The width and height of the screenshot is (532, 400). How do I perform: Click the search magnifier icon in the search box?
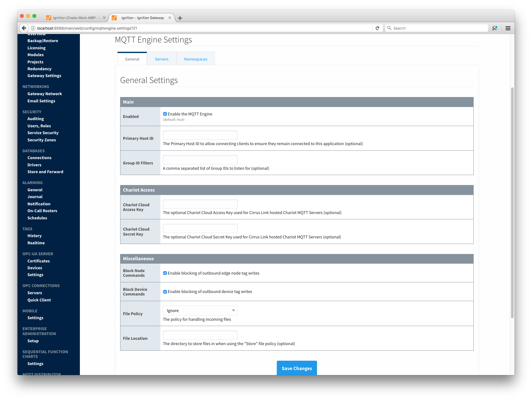[x=389, y=28]
